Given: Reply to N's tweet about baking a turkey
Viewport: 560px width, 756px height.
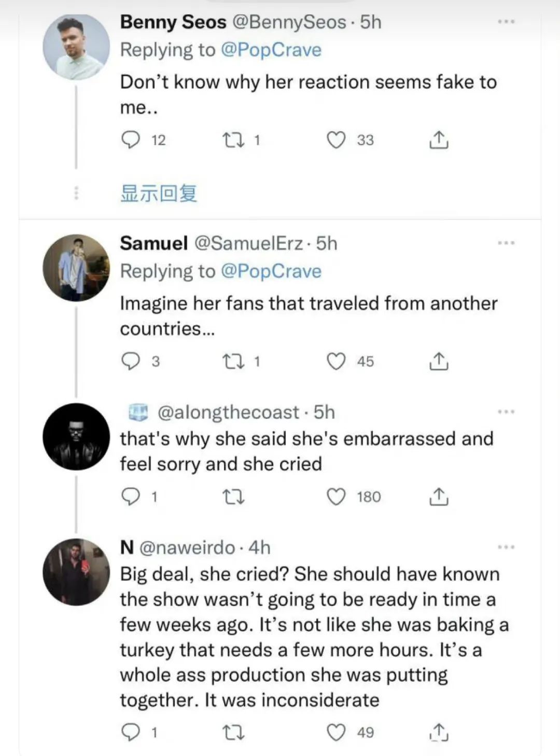Looking at the screenshot, I should tap(131, 732).
